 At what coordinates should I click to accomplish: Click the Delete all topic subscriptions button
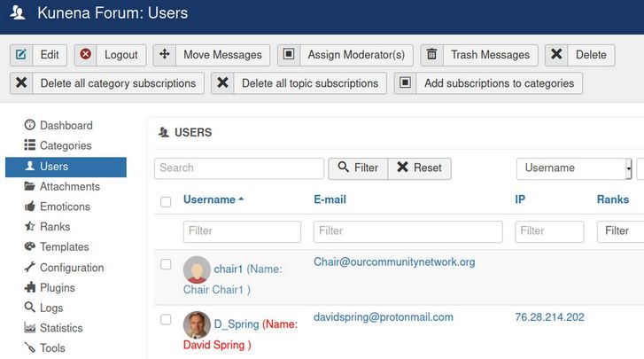299,83
